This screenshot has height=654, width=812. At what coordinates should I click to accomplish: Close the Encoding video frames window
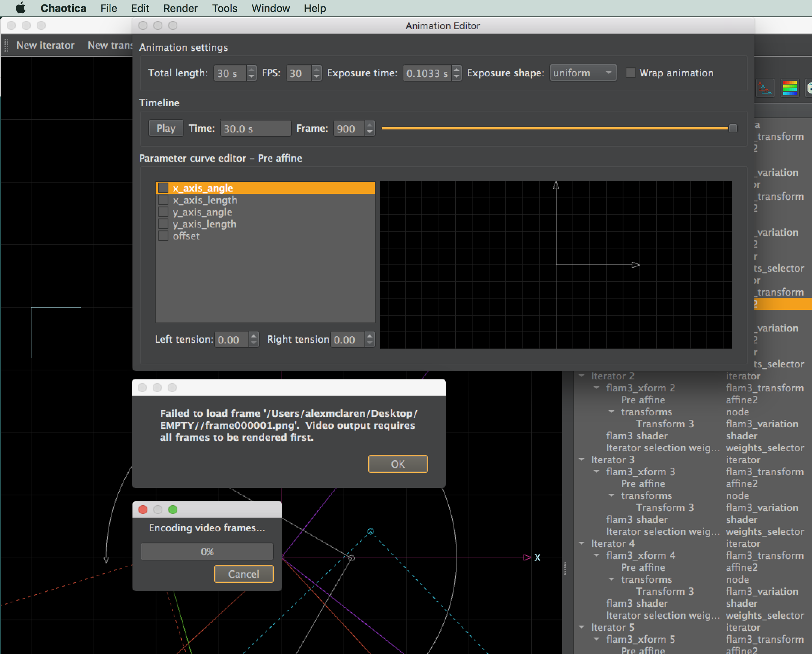pyautogui.click(x=143, y=509)
